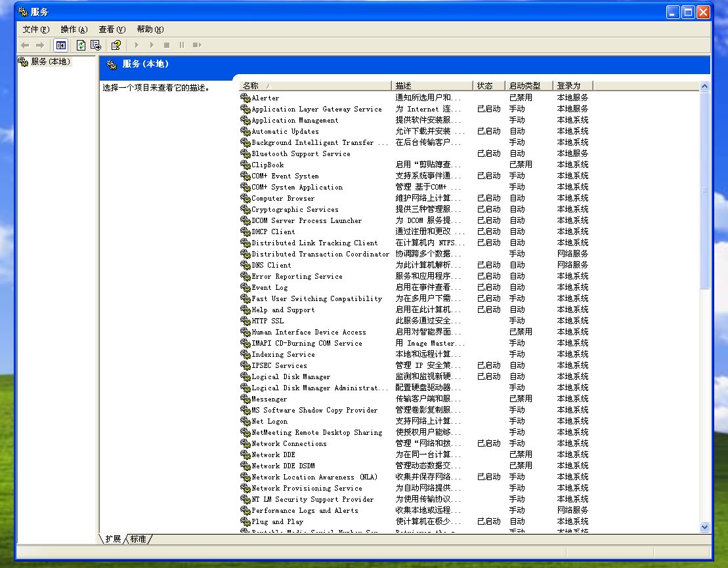Image resolution: width=728 pixels, height=568 pixels.
Task: Switch to the 扩展 tab
Action: (113, 538)
